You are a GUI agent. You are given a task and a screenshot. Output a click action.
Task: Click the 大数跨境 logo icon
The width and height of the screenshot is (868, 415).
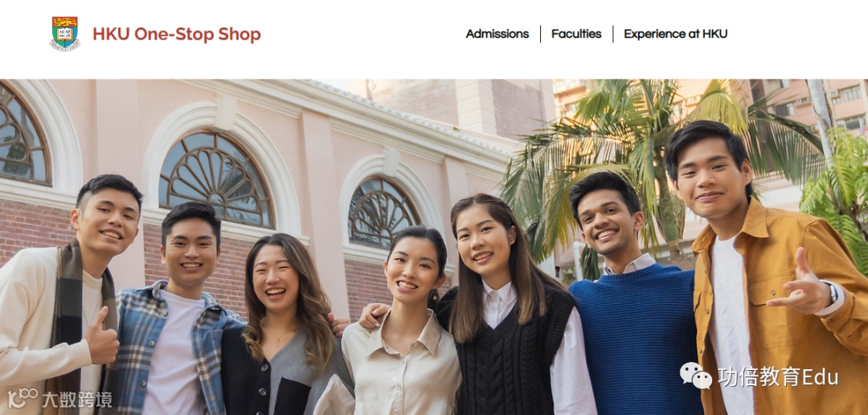23,398
